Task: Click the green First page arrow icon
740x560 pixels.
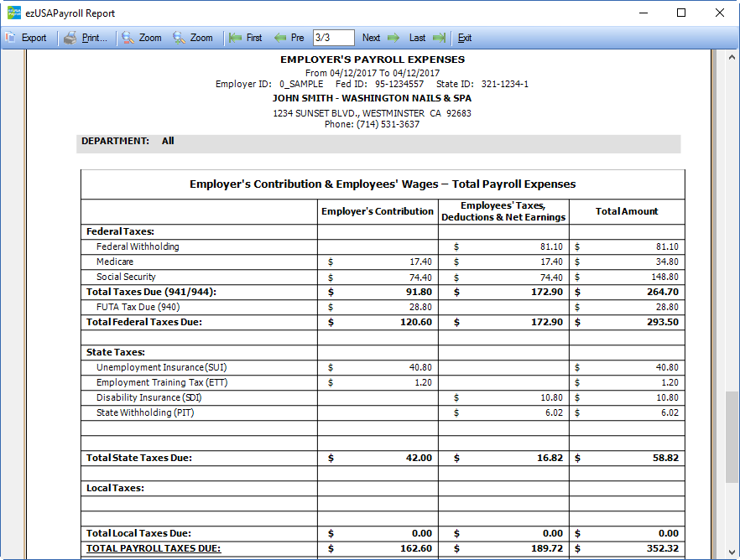Action: [x=236, y=38]
